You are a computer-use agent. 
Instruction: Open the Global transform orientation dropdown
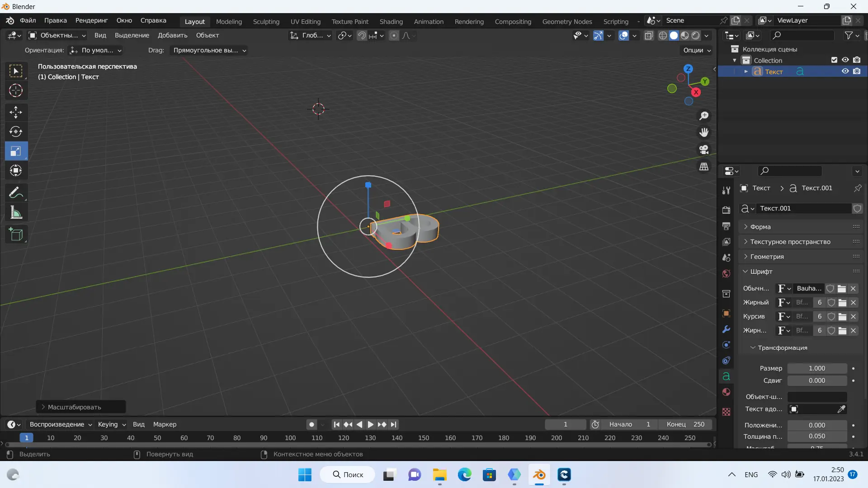(x=310, y=35)
